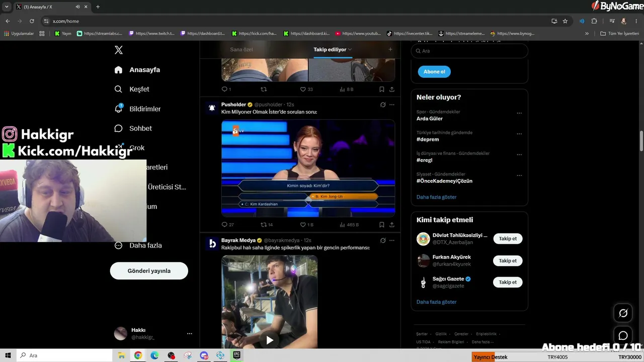Bookmark this page with star icon
Screen dimensions: 644x362
tap(565, 21)
